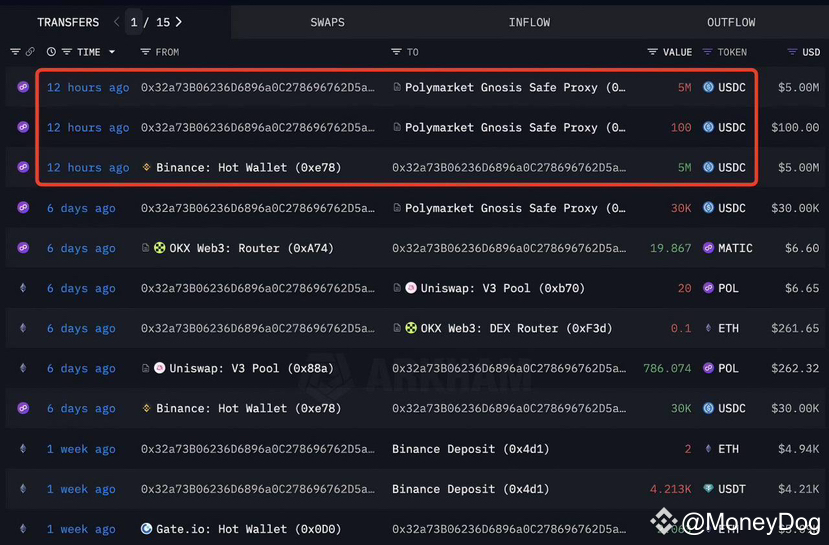The image size is (829, 545).
Task: Click Polygon chain icon on first 5M row
Action: coord(23,87)
